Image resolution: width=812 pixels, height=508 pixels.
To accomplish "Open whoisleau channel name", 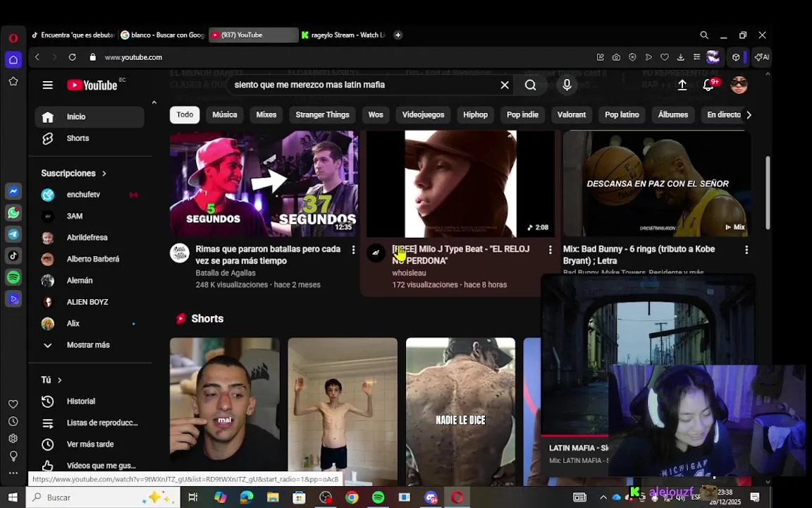I will pyautogui.click(x=409, y=273).
